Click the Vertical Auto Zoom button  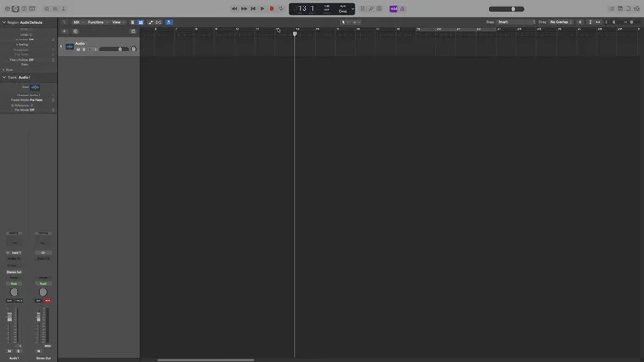pyautogui.click(x=590, y=22)
